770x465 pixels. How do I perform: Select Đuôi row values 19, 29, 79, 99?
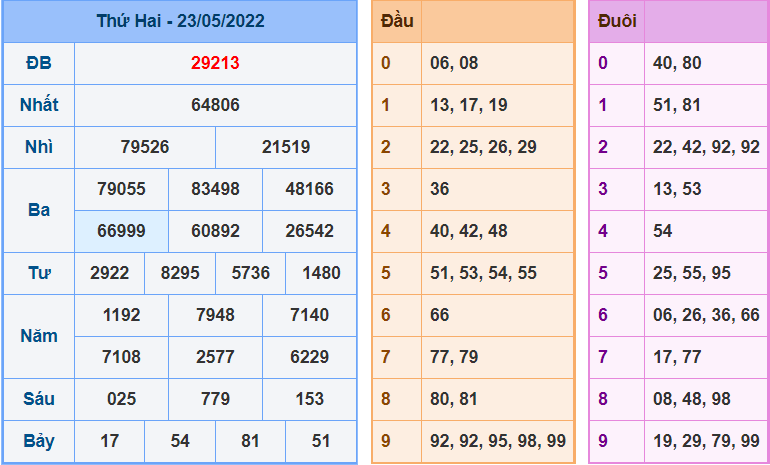[x=706, y=441]
